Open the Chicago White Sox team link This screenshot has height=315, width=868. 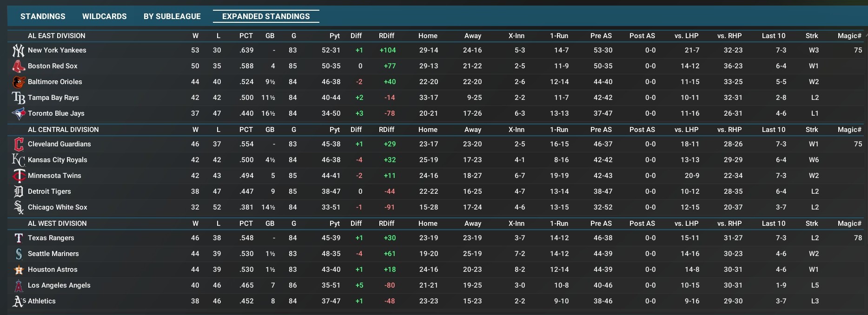coord(57,207)
